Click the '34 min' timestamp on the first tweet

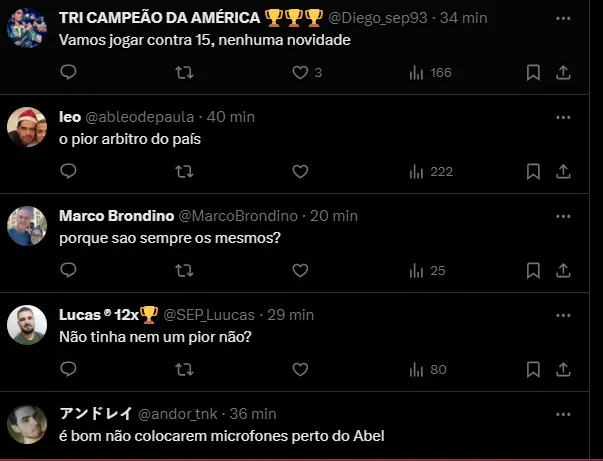click(x=464, y=17)
